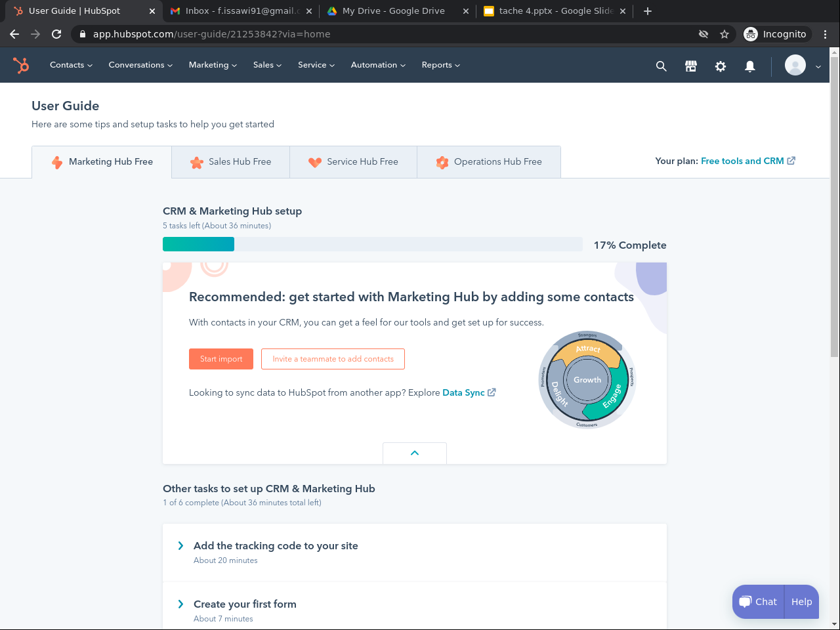
Task: Click 'Invite a teammate to add contacts'
Action: [333, 359]
